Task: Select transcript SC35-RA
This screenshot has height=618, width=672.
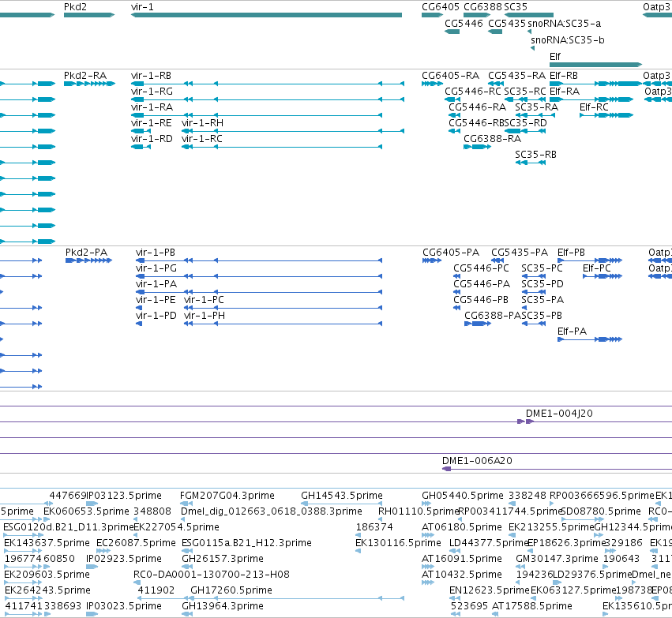Action: coord(536,107)
